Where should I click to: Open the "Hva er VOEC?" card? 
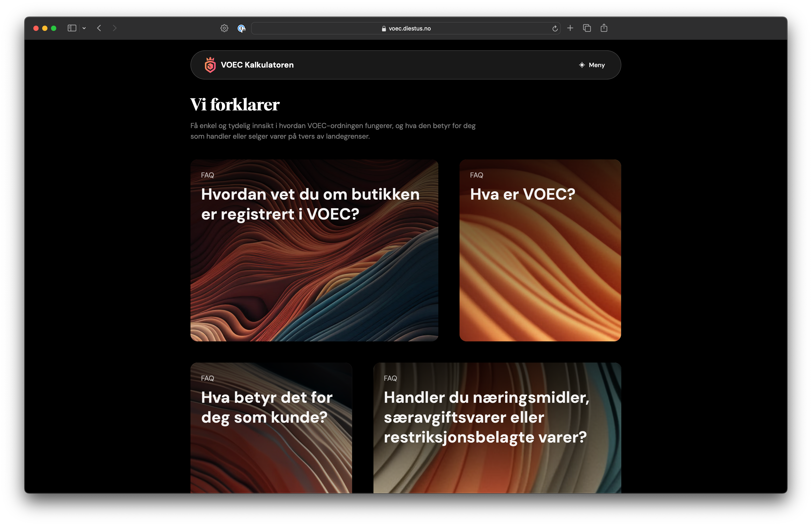(540, 250)
